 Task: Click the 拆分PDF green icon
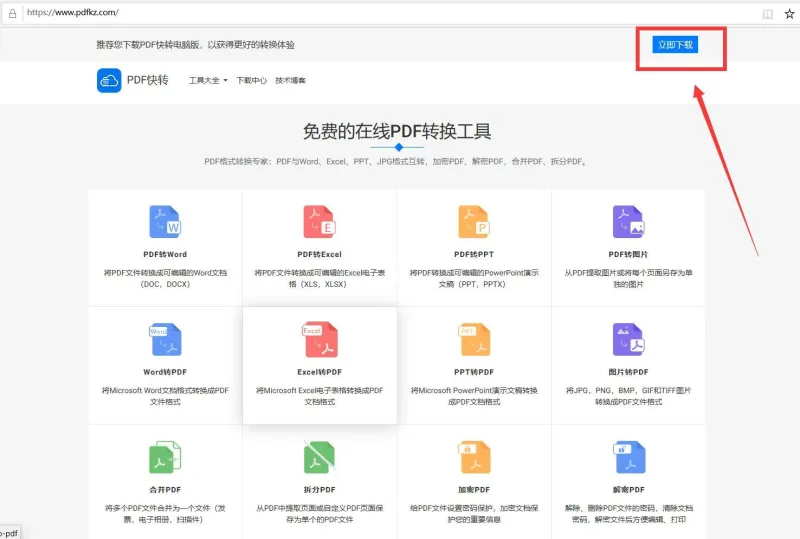[x=319, y=457]
